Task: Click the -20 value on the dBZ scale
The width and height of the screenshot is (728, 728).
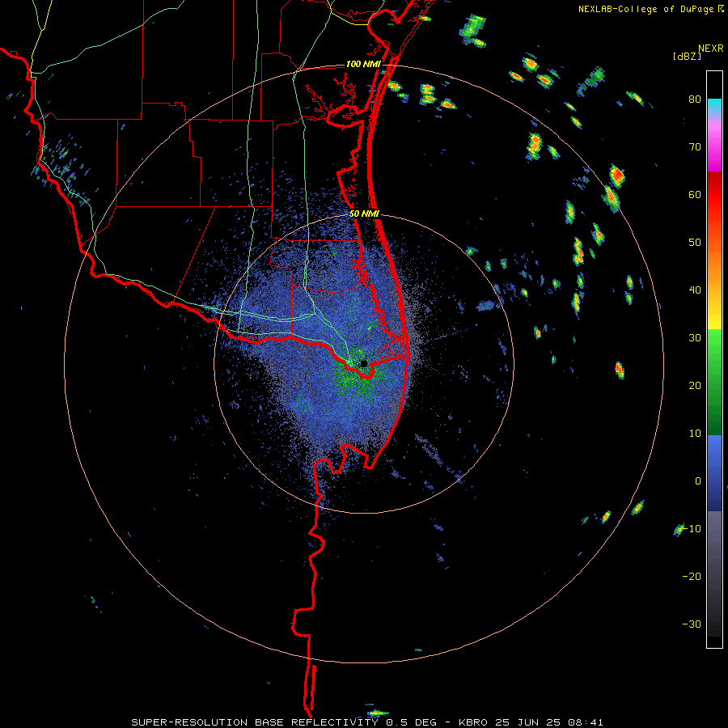Action: [x=692, y=577]
